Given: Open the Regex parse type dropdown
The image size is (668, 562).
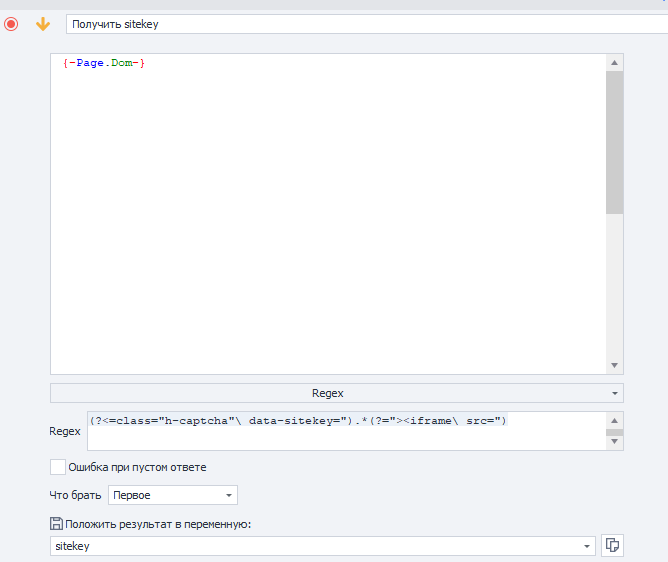Looking at the screenshot, I should click(x=337, y=393).
